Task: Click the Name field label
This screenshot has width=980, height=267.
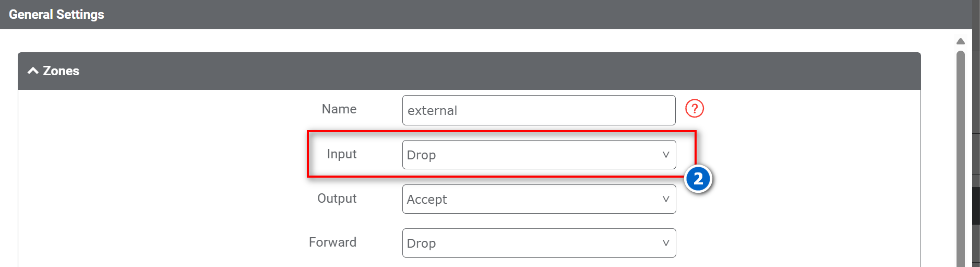Action: click(x=339, y=109)
